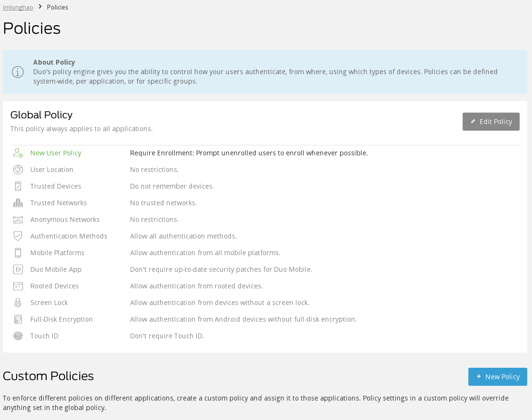Click the Screen Lock padlock icon
The width and height of the screenshot is (532, 420).
[18, 303]
